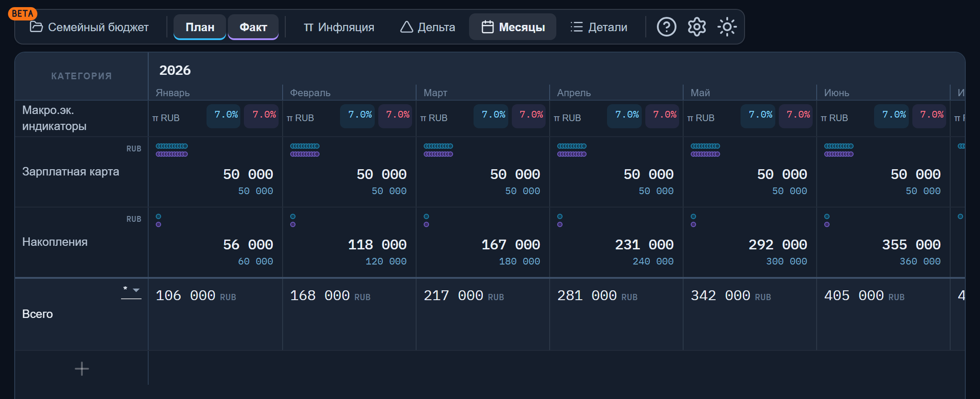Click the purple dot in Накопления Март cell
This screenshot has height=399, width=980.
(x=426, y=224)
